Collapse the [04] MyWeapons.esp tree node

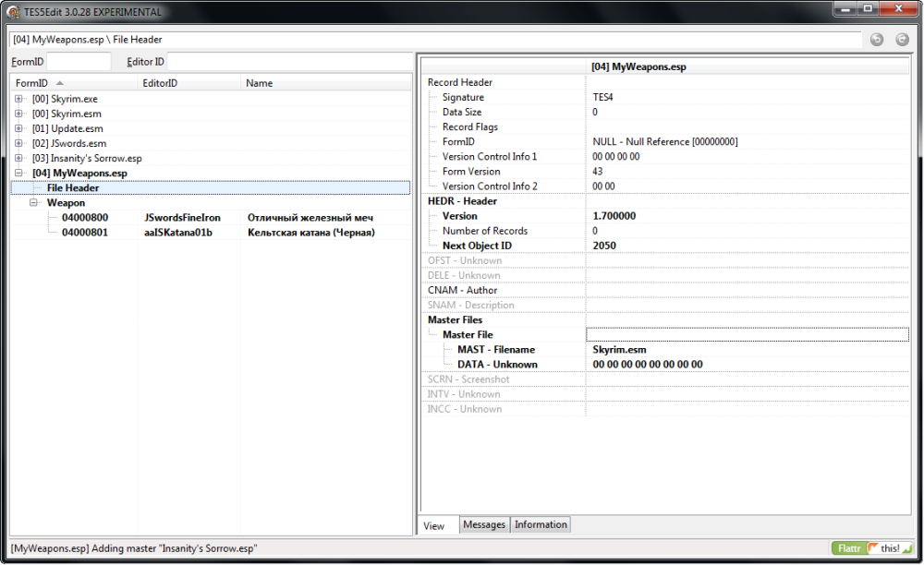click(x=18, y=173)
